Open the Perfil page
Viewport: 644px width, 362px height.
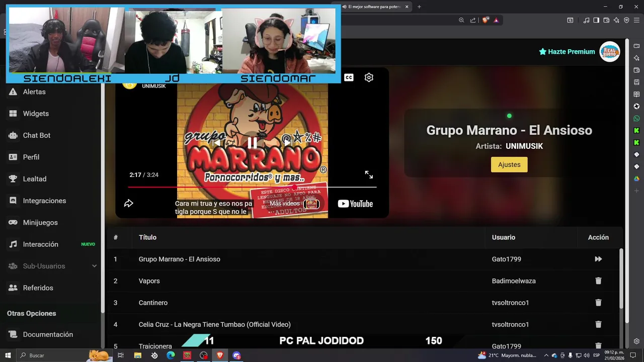pos(31,157)
